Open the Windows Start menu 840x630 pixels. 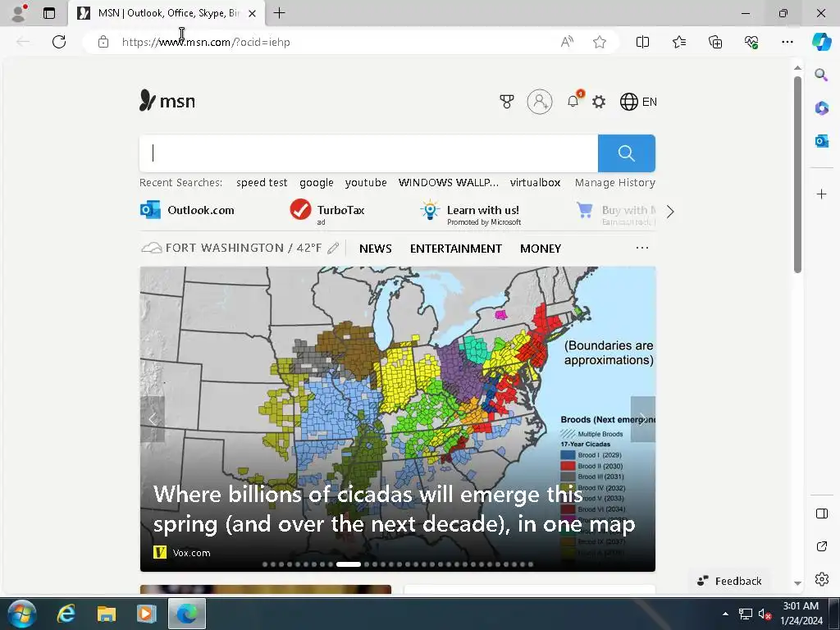tap(22, 614)
